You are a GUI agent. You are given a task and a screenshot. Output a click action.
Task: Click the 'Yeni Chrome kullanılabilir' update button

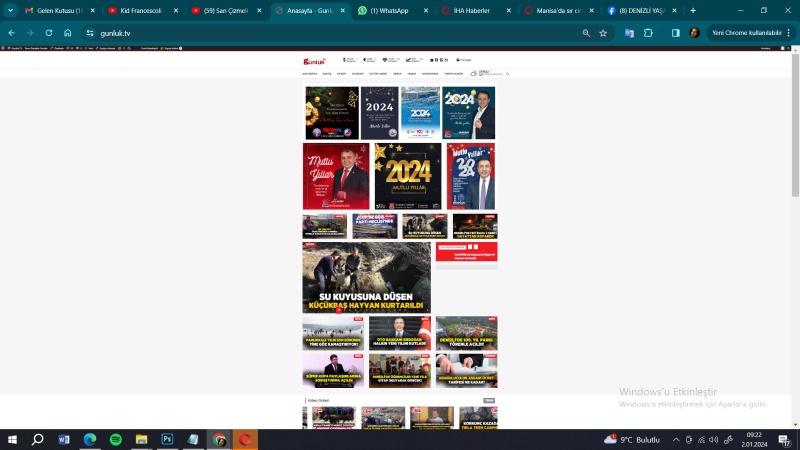coord(745,32)
